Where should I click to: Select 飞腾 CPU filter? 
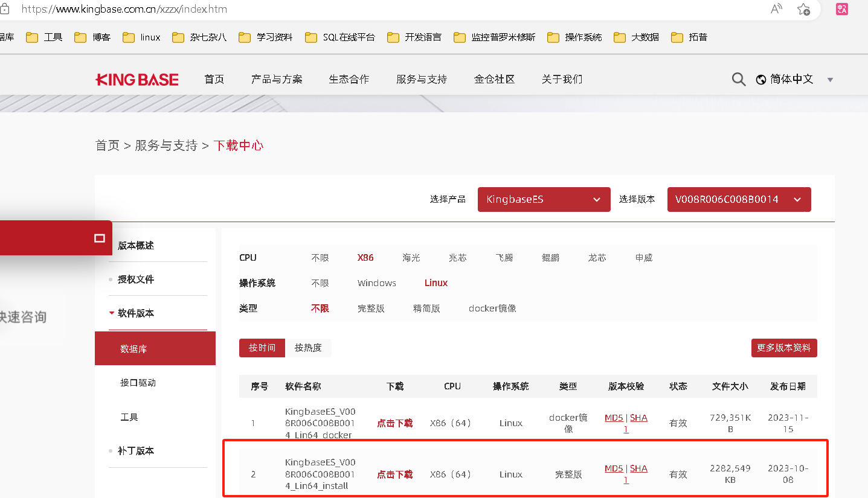[x=504, y=258]
